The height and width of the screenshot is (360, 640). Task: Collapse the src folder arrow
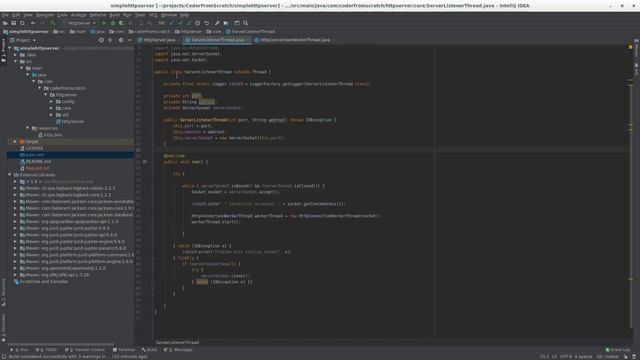(16, 61)
